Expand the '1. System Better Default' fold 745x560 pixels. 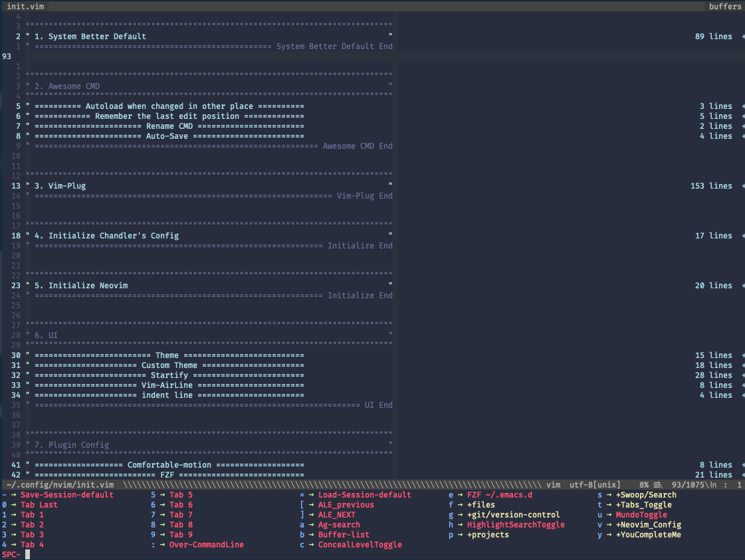(90, 36)
